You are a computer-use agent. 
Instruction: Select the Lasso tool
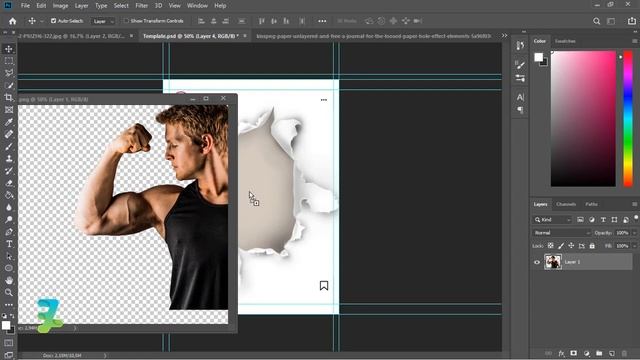coord(9,73)
